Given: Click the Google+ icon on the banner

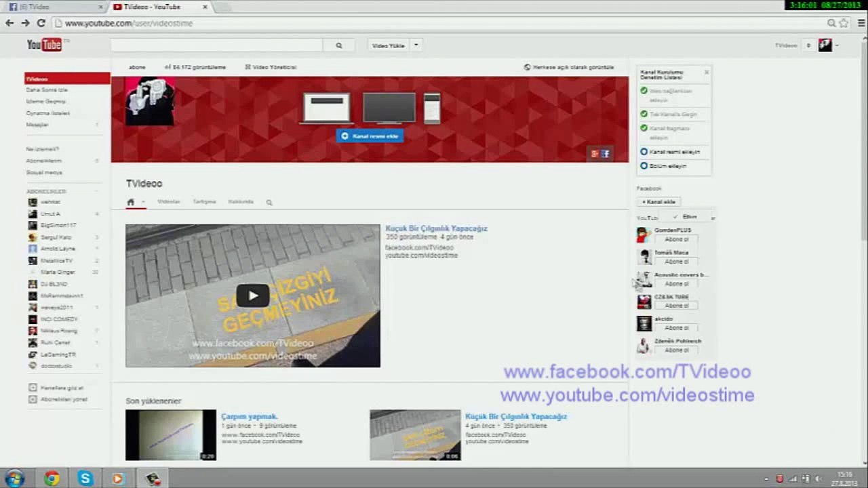Looking at the screenshot, I should pyautogui.click(x=595, y=154).
